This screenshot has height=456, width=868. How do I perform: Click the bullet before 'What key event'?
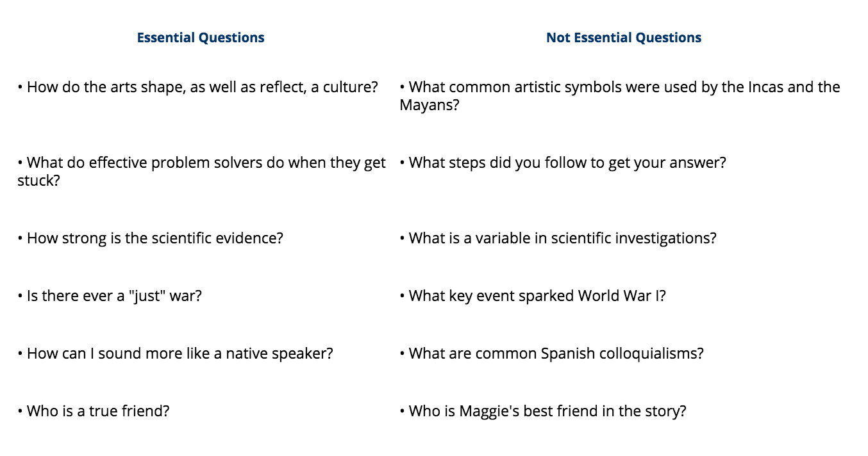pos(403,297)
